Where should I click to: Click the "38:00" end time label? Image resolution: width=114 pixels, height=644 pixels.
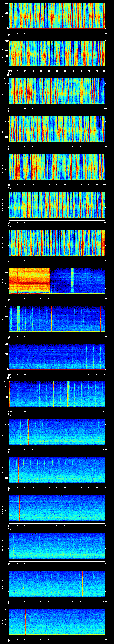(105, 260)
